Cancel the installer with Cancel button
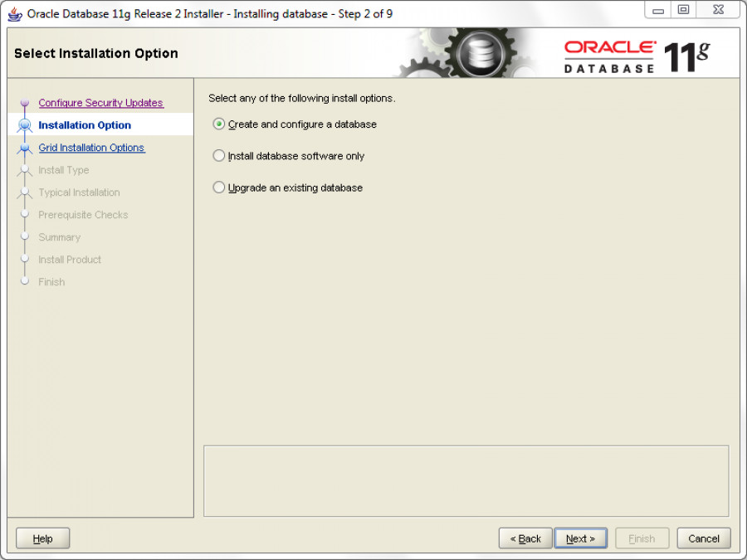This screenshot has width=747, height=560. point(704,538)
